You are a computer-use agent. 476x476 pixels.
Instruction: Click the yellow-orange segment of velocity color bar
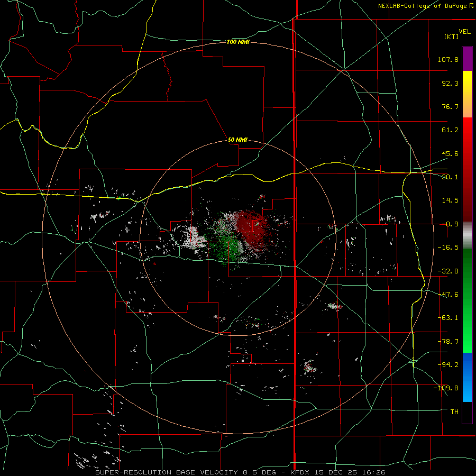point(467,94)
